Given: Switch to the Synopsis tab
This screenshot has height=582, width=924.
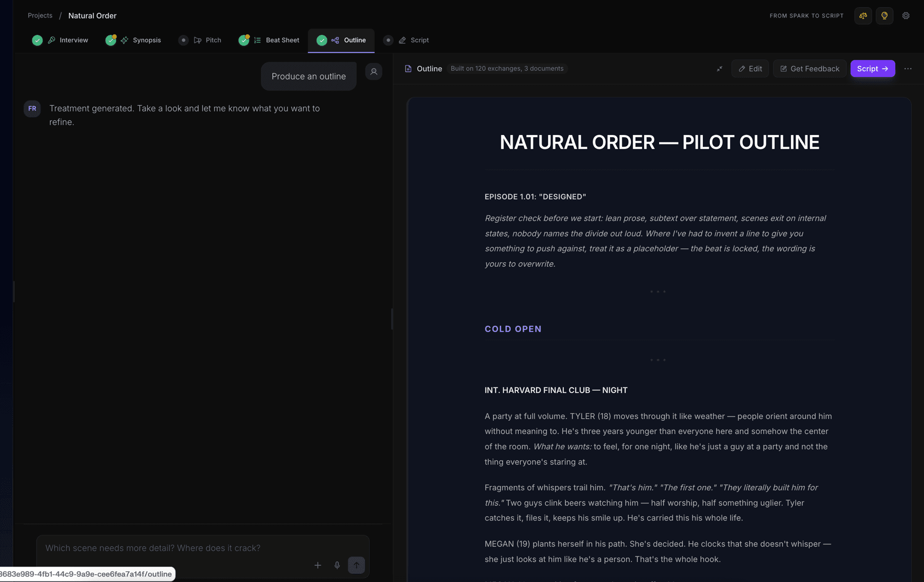Looking at the screenshot, I should click(x=133, y=40).
